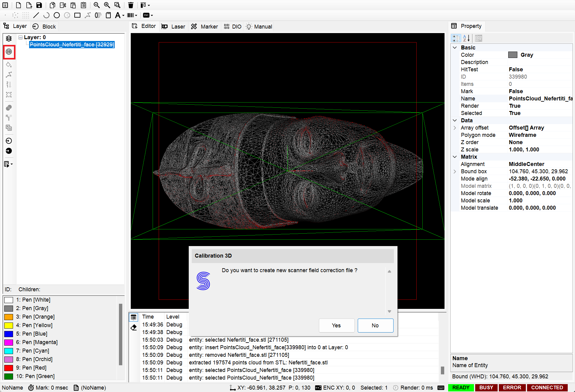Click the layers stack icon in sidebar
575x392 pixels.
tap(9, 39)
